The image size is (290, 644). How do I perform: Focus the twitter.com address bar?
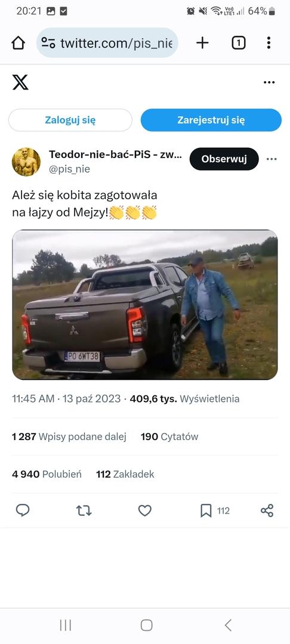pyautogui.click(x=107, y=43)
